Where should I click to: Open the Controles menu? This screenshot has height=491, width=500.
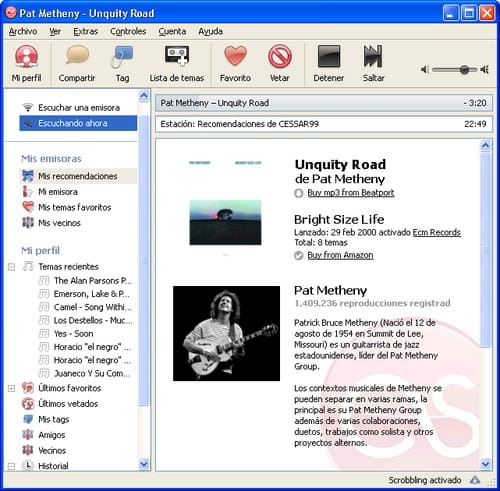tap(128, 31)
